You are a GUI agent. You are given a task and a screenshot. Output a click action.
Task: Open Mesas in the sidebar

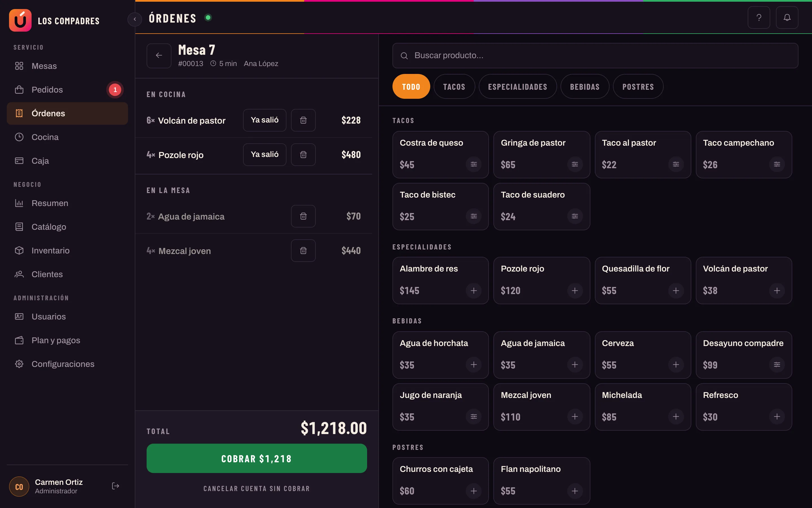pos(67,66)
